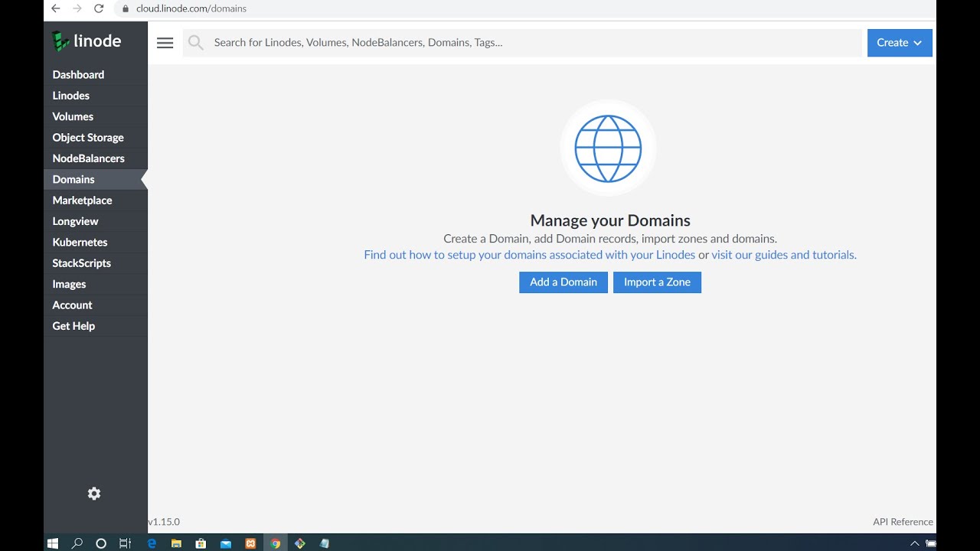Screen dimensions: 980x551
Task: Click the Linode logo in sidebar
Action: pos(87,41)
